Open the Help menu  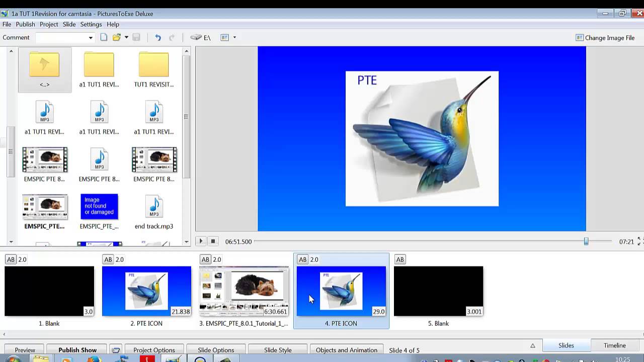(113, 24)
